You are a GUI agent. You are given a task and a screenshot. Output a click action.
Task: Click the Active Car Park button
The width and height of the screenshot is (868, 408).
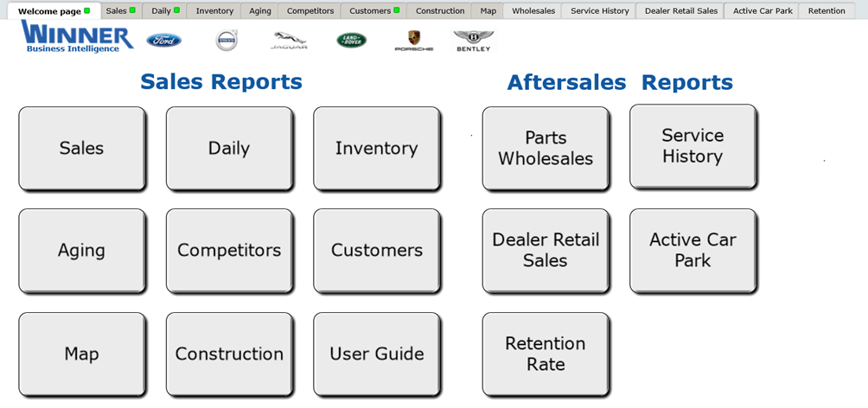[x=692, y=251]
